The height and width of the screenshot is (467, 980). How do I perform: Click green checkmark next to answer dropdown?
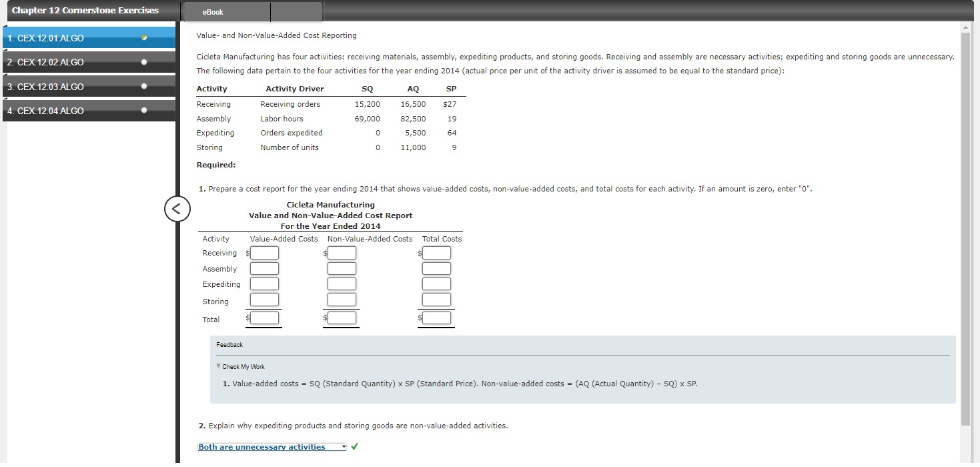click(x=356, y=447)
